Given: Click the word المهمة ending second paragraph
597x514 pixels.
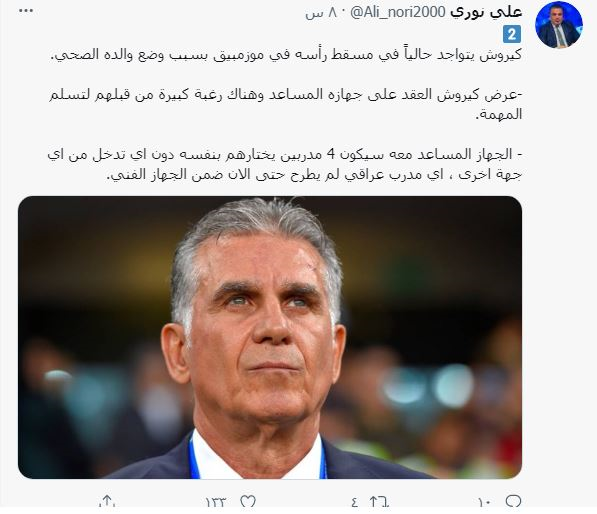Looking at the screenshot, I should (499, 115).
